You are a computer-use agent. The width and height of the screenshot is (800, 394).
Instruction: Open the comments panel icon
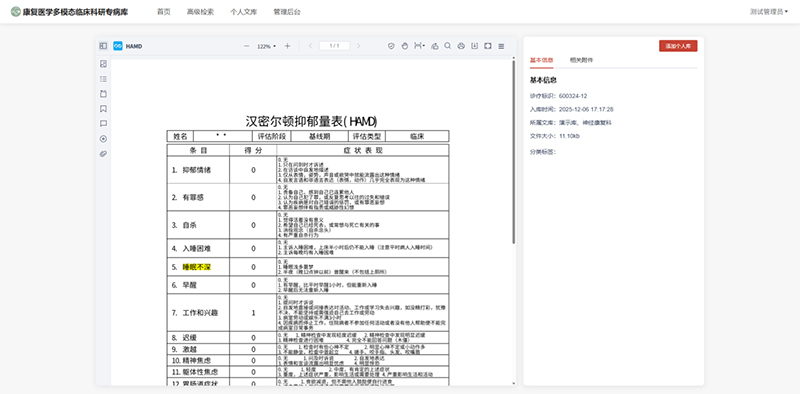104,124
